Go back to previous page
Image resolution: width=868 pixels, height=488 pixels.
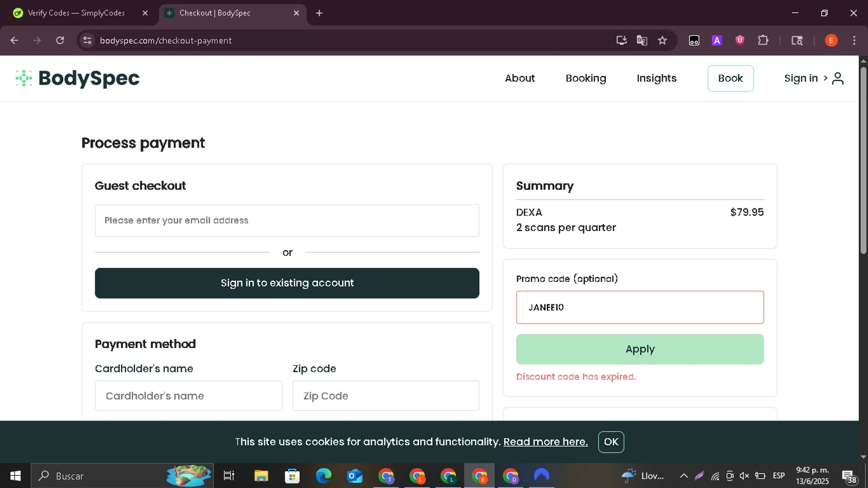coord(14,41)
